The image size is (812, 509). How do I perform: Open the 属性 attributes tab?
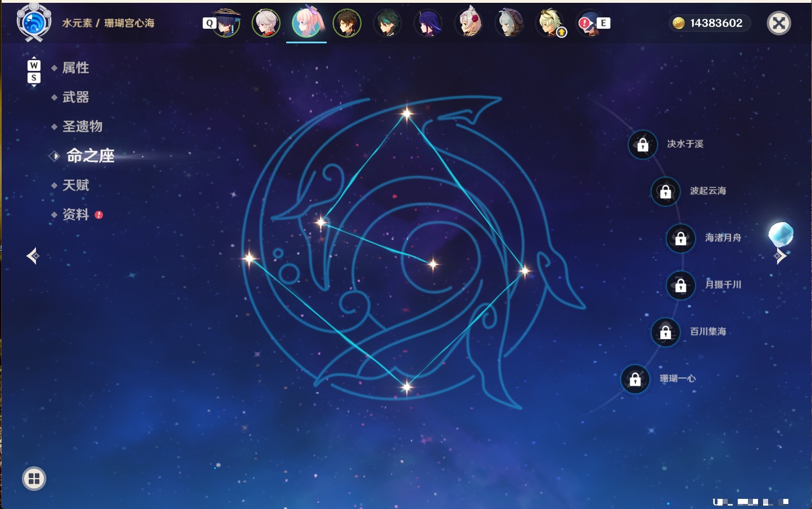75,68
